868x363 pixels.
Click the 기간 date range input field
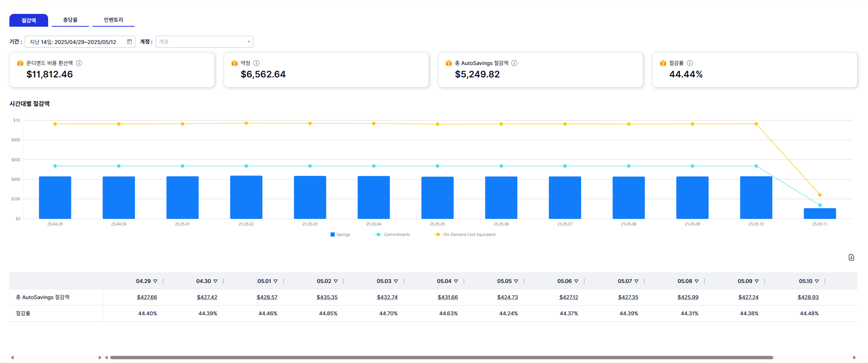coord(75,42)
